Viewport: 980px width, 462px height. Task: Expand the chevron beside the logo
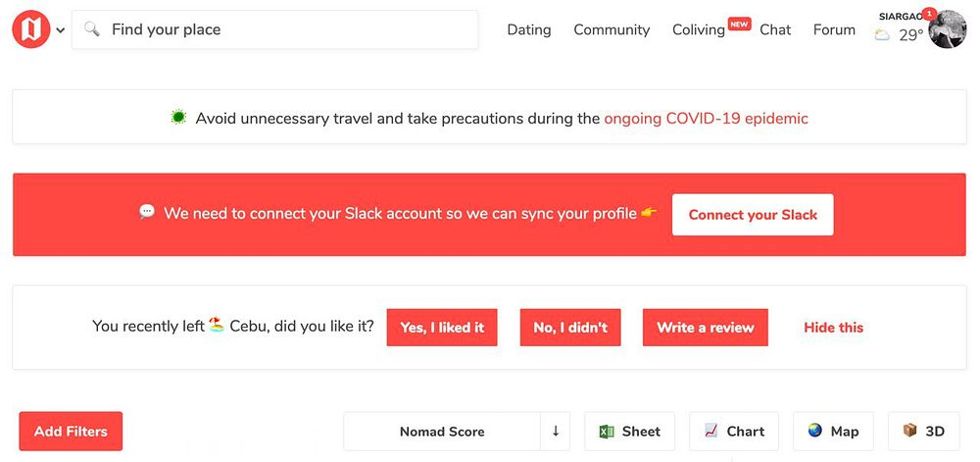coord(61,30)
